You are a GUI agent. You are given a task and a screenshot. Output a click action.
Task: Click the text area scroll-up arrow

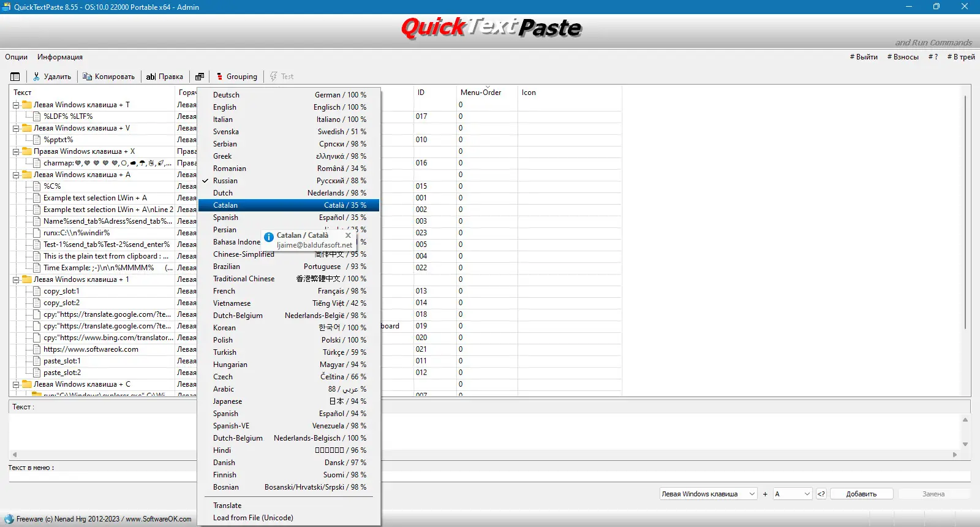[965, 420]
